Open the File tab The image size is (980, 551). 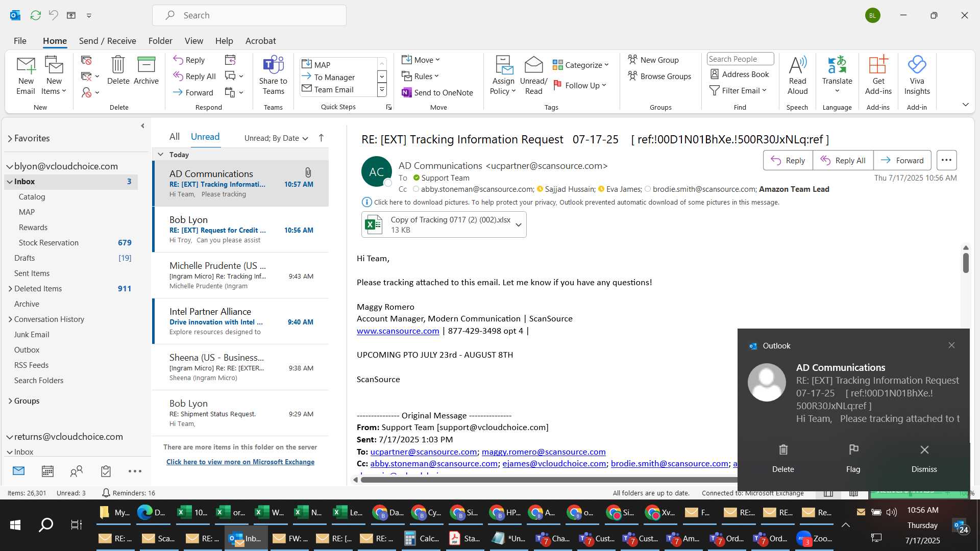point(20,41)
